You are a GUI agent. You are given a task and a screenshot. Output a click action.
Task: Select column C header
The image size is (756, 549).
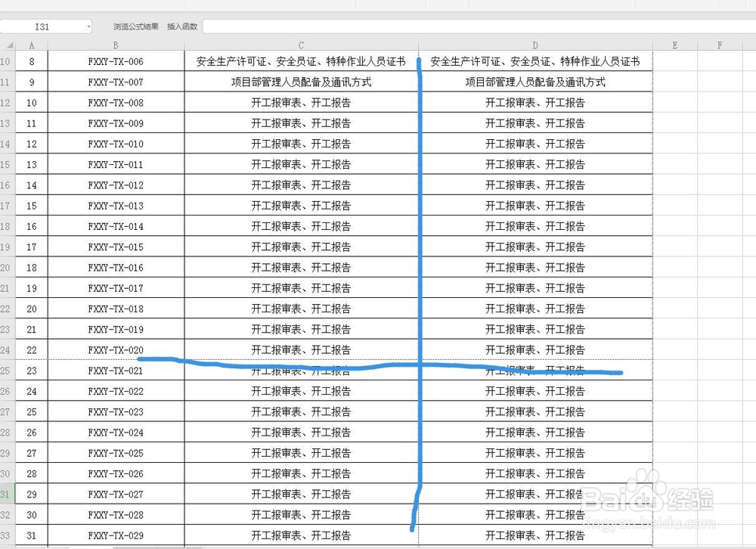pos(302,45)
